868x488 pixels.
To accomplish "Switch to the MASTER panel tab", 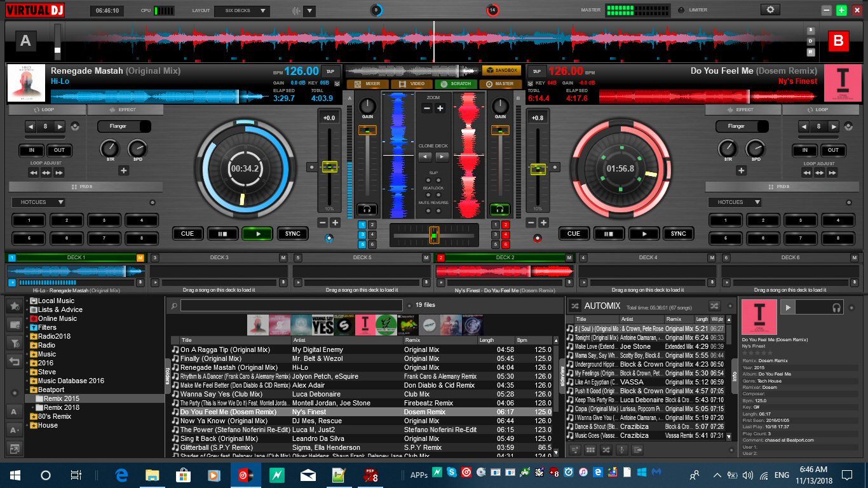I will pos(501,84).
